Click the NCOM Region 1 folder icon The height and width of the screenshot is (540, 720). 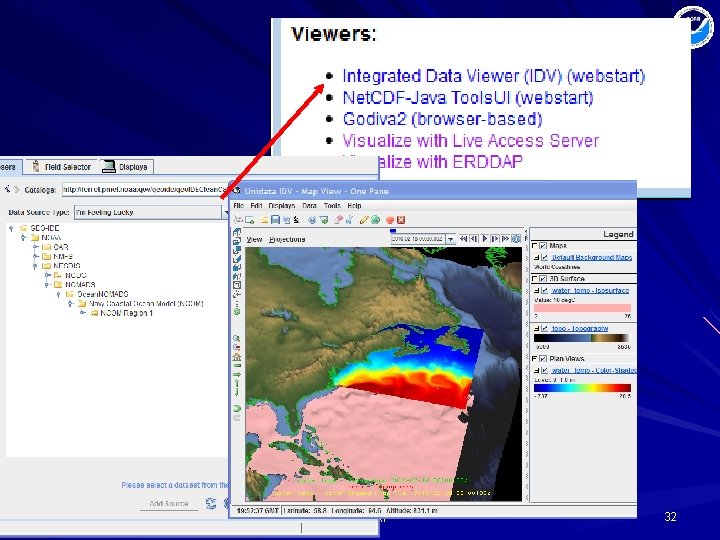(94, 313)
